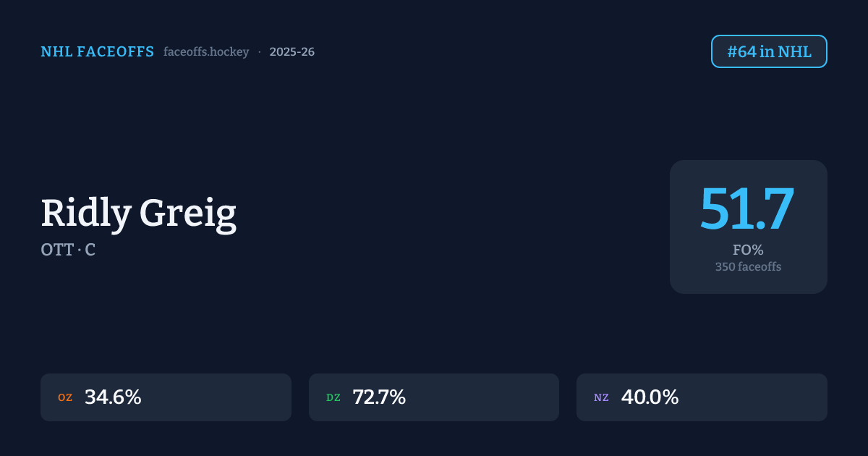The width and height of the screenshot is (868, 456).
Task: Click the 40.0% neutral zone value
Action: 650,397
